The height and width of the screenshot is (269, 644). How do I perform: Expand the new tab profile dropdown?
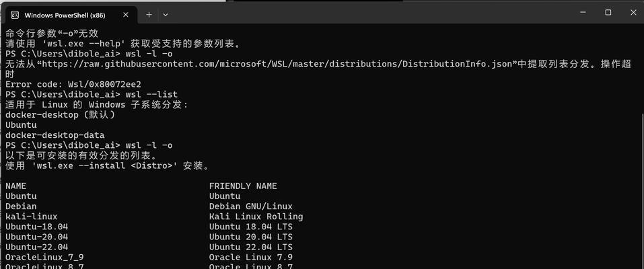(x=166, y=15)
